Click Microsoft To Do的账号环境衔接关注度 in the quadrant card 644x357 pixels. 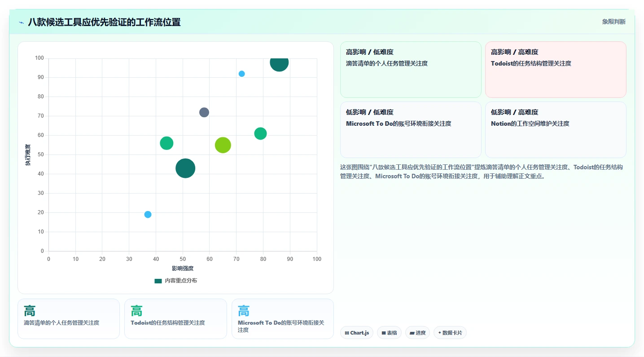pos(399,123)
